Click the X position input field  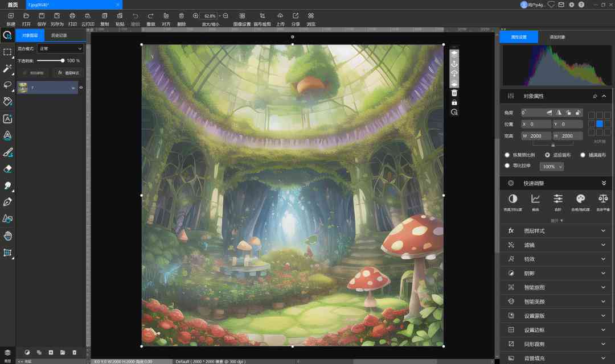(536, 124)
